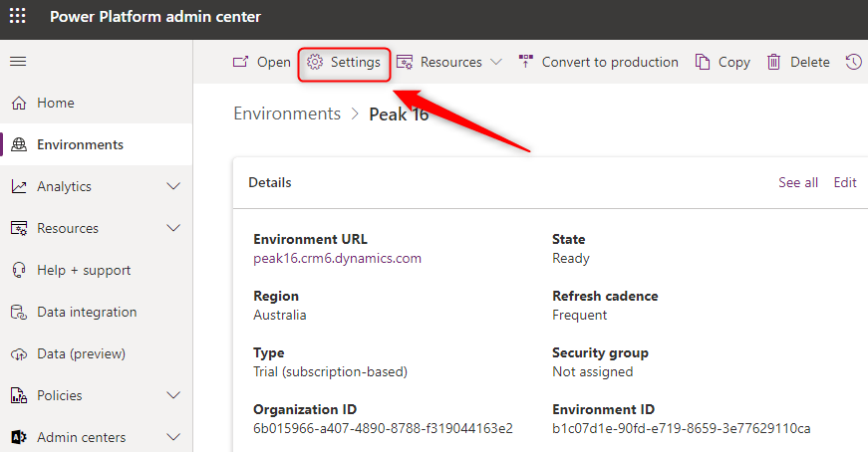This screenshot has width=868, height=452.
Task: Click the Help + support headset icon
Action: pos(18,271)
